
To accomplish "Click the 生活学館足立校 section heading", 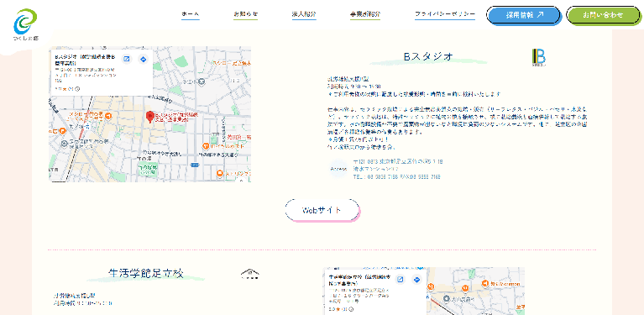I will pyautogui.click(x=146, y=273).
